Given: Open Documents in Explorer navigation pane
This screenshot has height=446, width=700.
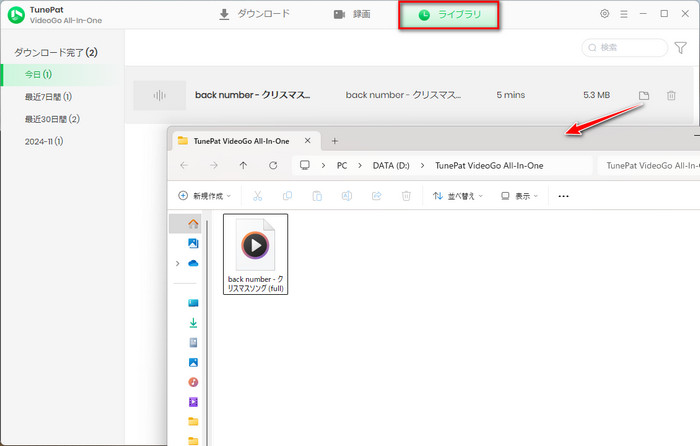Looking at the screenshot, I should click(x=193, y=342).
